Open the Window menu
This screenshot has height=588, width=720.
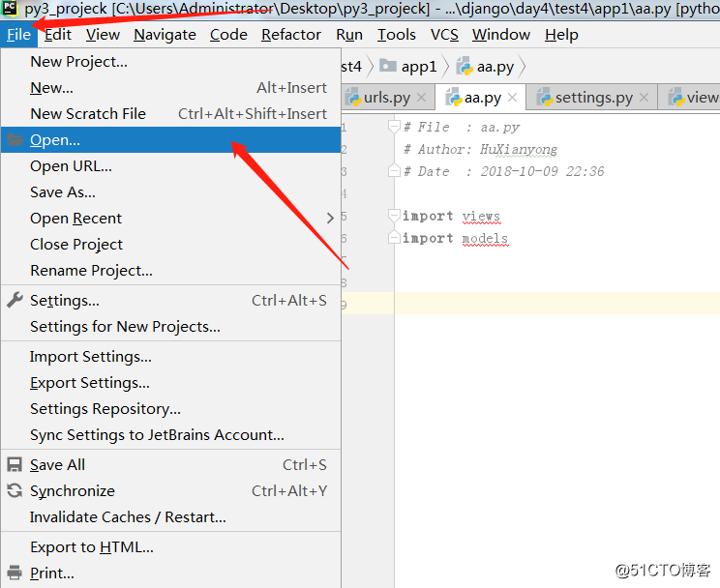pos(501,35)
